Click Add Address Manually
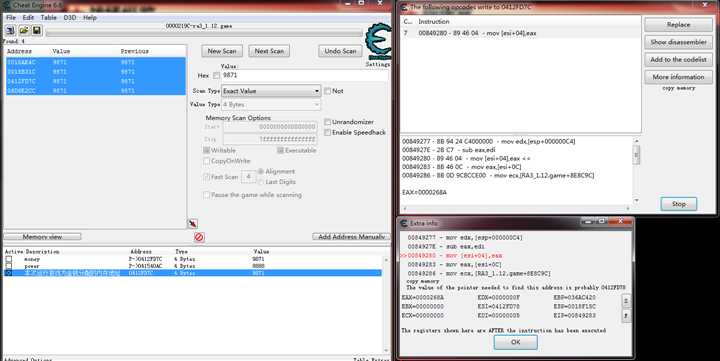Viewport: 720px width, 361px height. (351, 237)
